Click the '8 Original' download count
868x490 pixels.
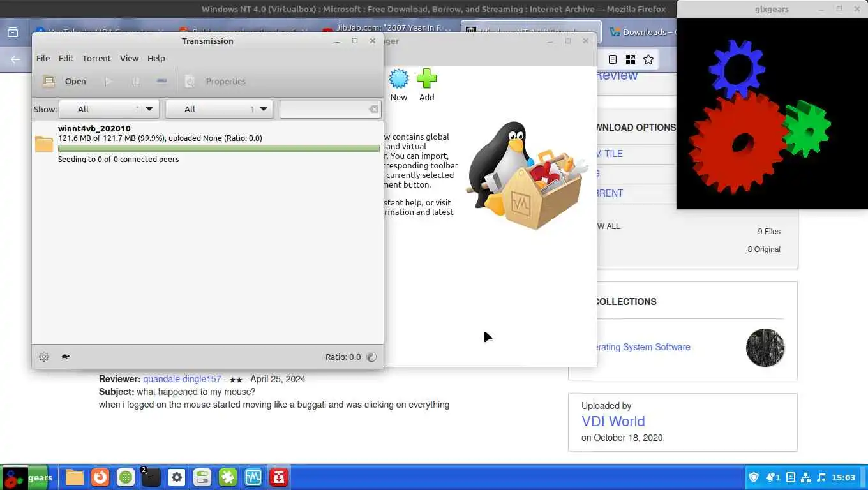(764, 249)
